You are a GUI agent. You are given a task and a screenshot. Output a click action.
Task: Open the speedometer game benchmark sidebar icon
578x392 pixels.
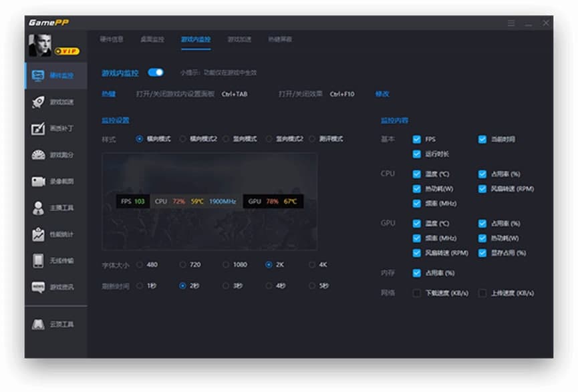pos(38,155)
